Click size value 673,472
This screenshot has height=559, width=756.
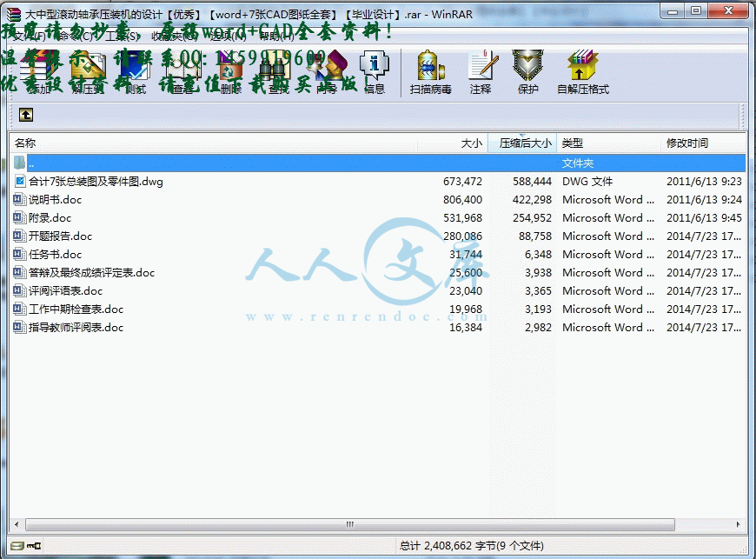[462, 182]
